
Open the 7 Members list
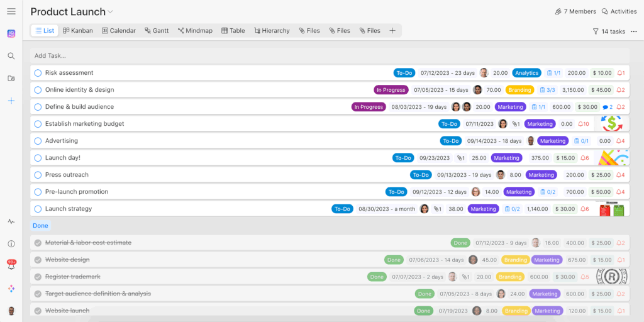click(575, 11)
